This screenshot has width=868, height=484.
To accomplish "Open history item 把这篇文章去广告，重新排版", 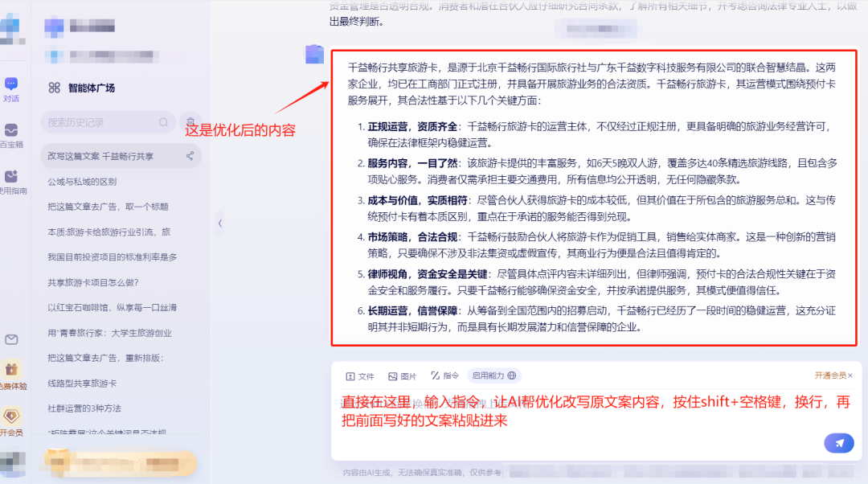I will 106,358.
